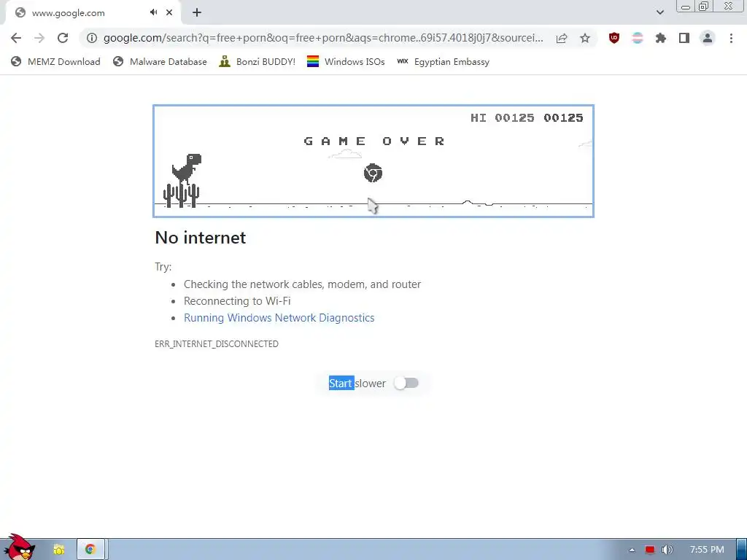Open the user profile avatar
The width and height of the screenshot is (747, 560).
[x=708, y=38]
